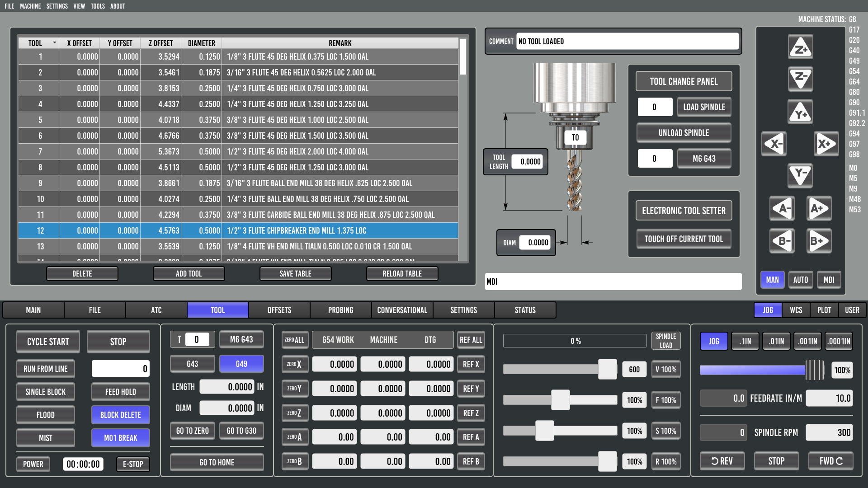Open the TOOL column header dropdown arrow
The image size is (868, 488).
pyautogui.click(x=55, y=43)
